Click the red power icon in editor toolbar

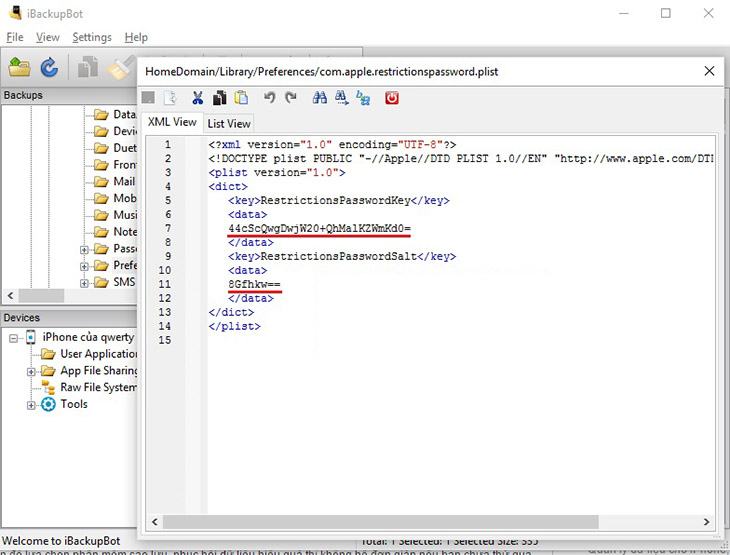click(x=392, y=98)
